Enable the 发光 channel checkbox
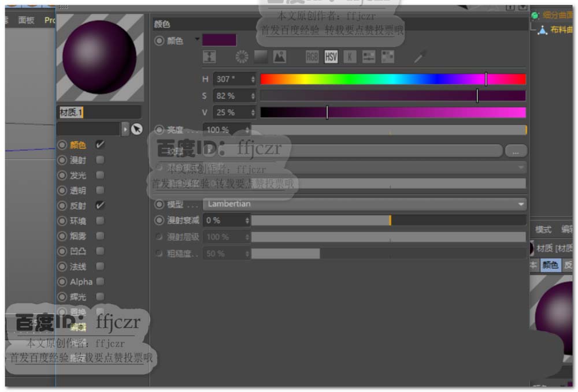The image size is (578, 392). coord(99,175)
